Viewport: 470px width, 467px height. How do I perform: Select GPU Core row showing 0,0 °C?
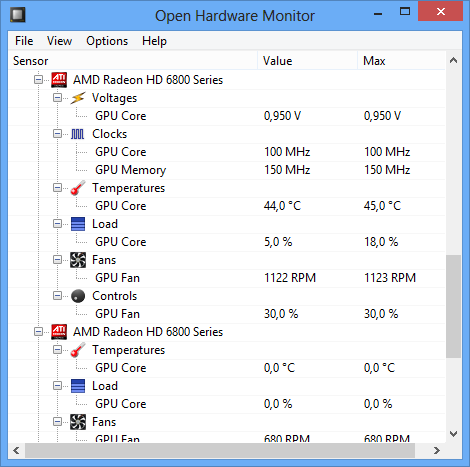coord(227,368)
